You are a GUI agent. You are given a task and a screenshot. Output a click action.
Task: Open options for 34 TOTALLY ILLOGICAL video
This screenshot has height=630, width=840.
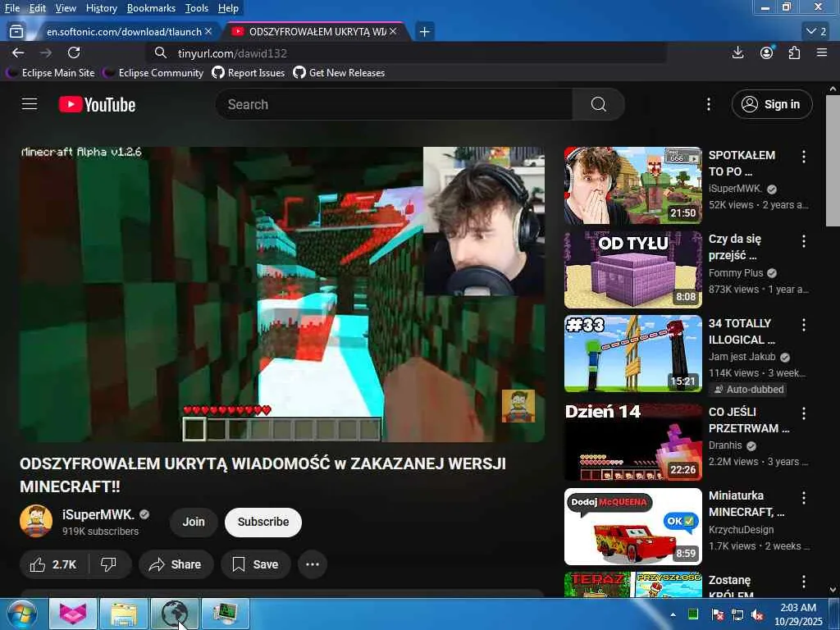(x=804, y=325)
